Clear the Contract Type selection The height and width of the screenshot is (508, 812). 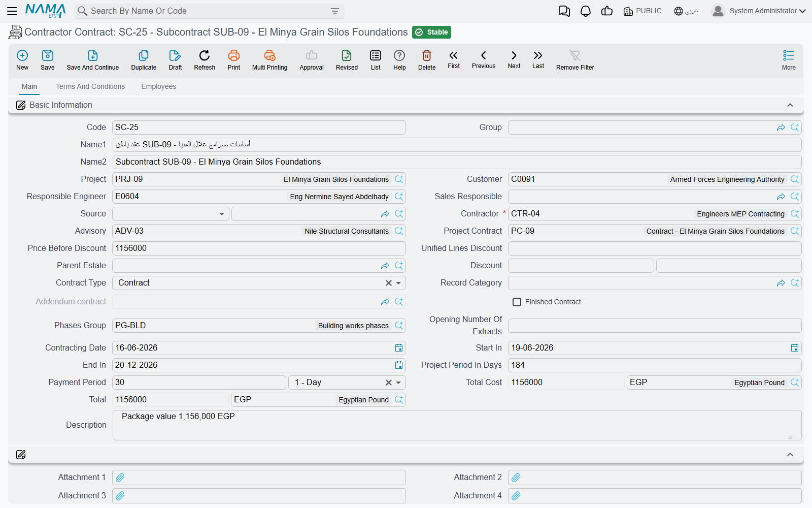point(388,283)
